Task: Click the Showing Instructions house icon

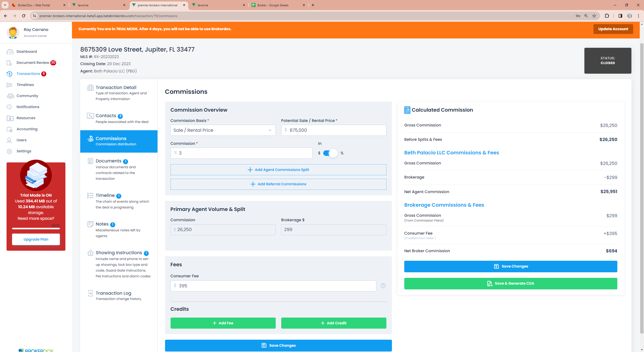Action: tap(90, 253)
